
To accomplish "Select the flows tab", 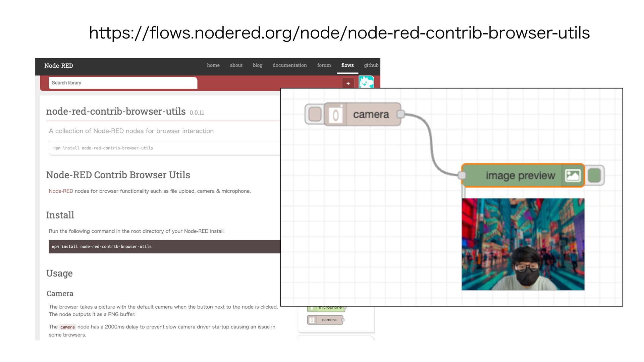I will 347,65.
